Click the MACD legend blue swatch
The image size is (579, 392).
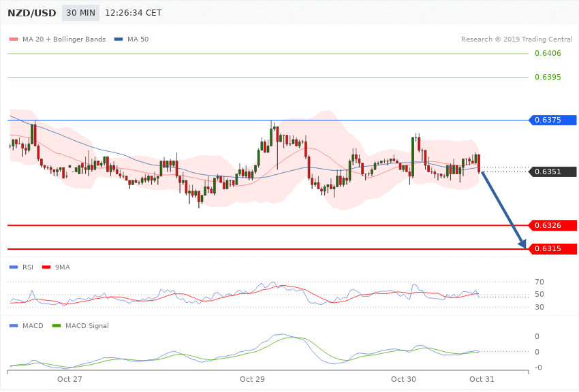coord(14,325)
